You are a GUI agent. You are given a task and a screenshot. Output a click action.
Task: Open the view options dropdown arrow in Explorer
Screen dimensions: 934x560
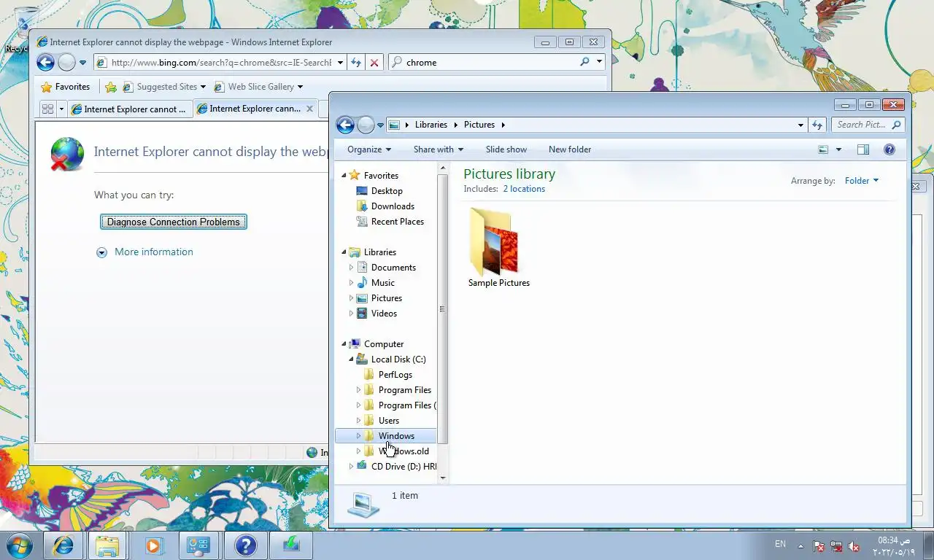pyautogui.click(x=838, y=149)
